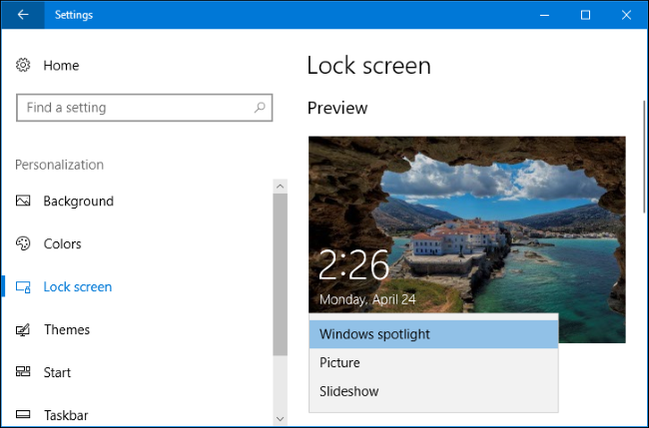Viewport: 649px width, 428px height.
Task: Click the magnifier icon in search box
Action: point(260,107)
